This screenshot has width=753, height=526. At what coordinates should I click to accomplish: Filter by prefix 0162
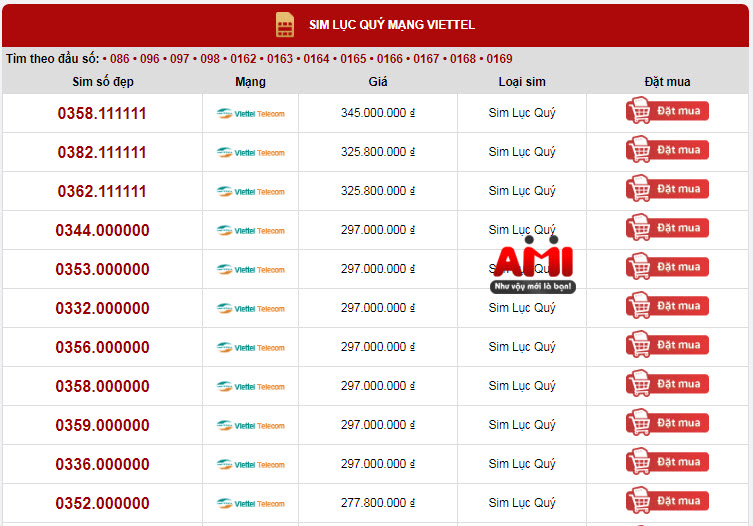click(x=243, y=59)
